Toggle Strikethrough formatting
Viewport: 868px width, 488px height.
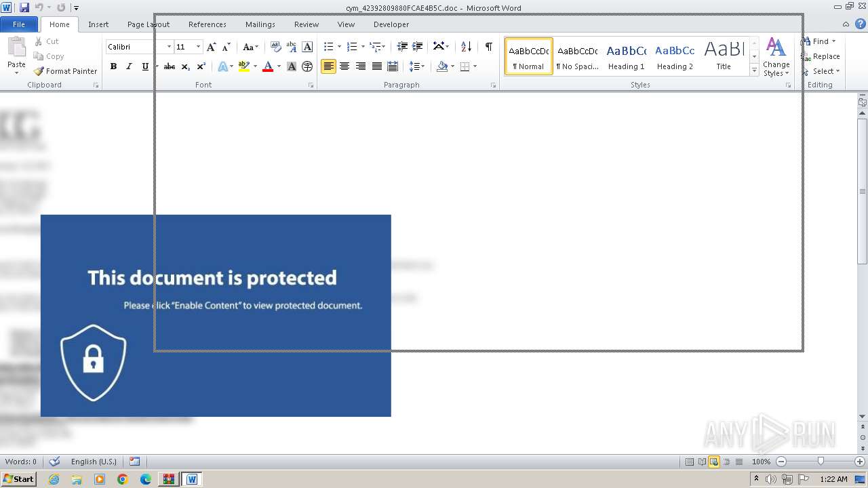click(170, 66)
